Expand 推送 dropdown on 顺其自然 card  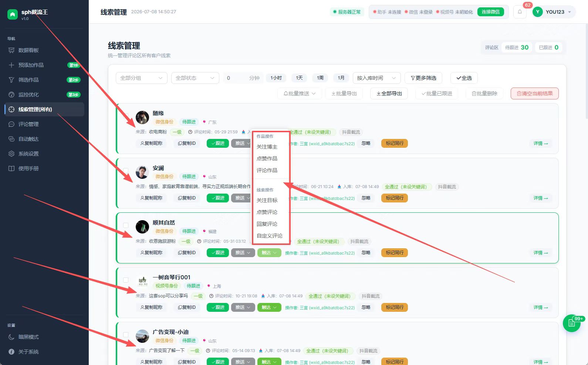[x=243, y=253]
